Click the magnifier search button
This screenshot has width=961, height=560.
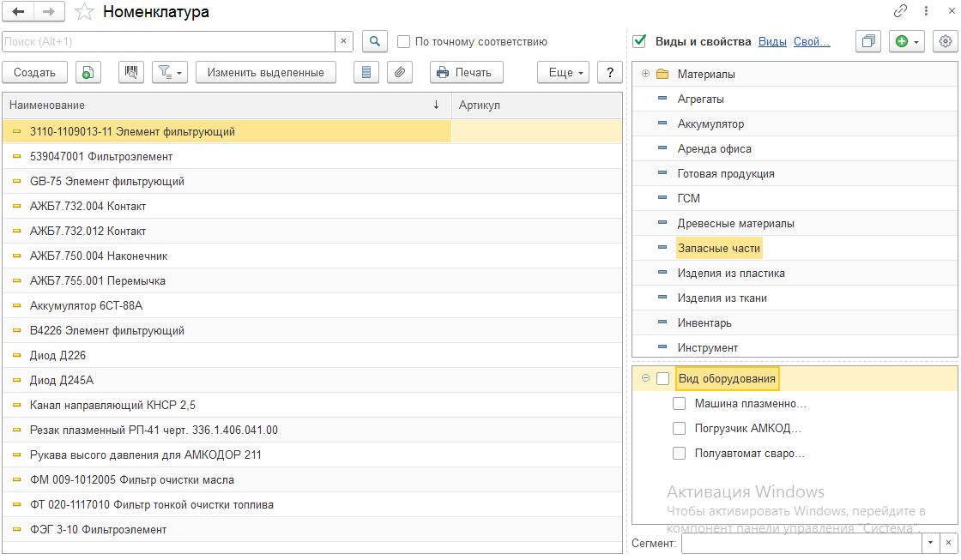point(375,41)
